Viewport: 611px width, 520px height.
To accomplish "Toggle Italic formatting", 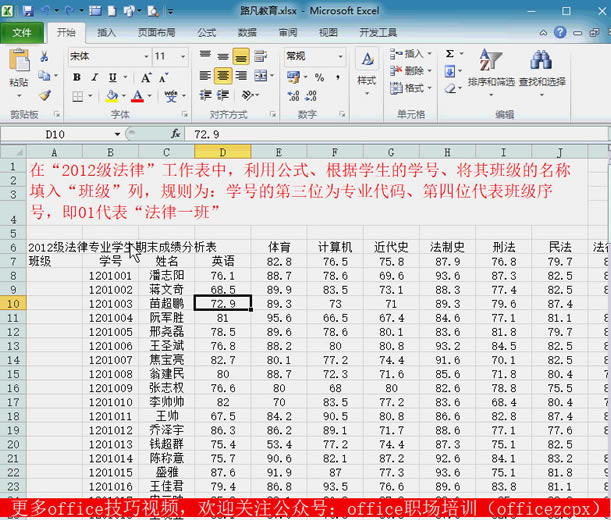I will [x=95, y=78].
